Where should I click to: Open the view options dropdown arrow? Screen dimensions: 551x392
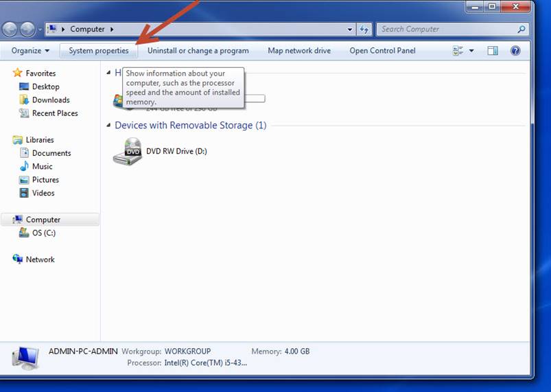tap(471, 51)
